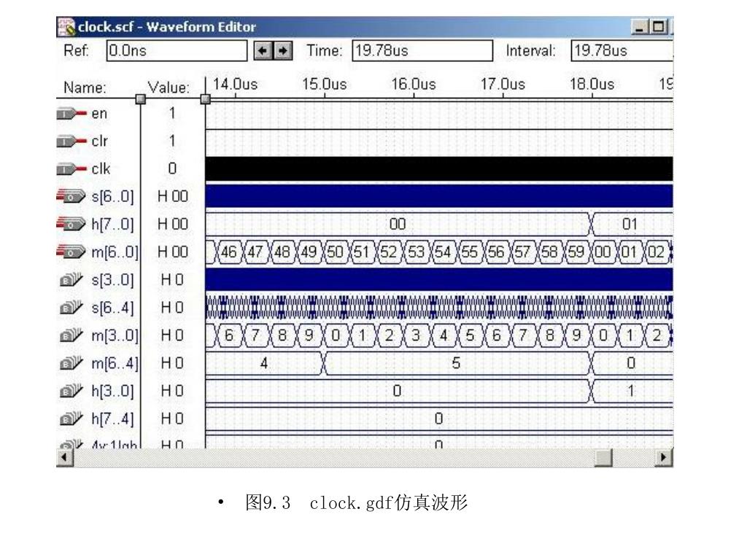The image size is (747, 560).
Task: Click the m[6..0] waveform segment labeled 52
Action: pos(389,252)
